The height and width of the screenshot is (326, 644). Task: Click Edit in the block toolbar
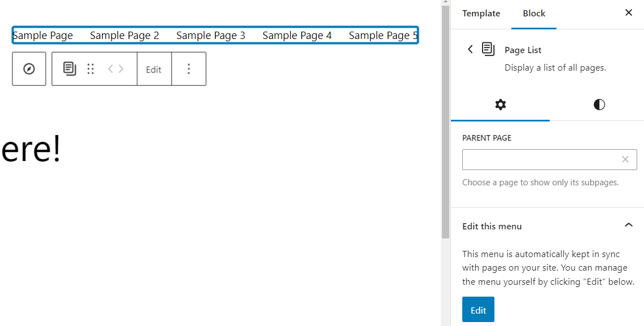click(154, 69)
